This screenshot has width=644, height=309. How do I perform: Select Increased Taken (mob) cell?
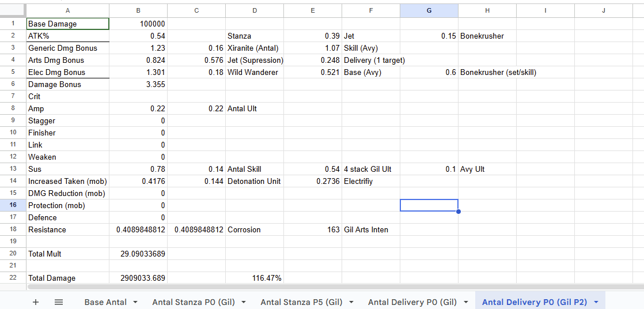point(68,181)
